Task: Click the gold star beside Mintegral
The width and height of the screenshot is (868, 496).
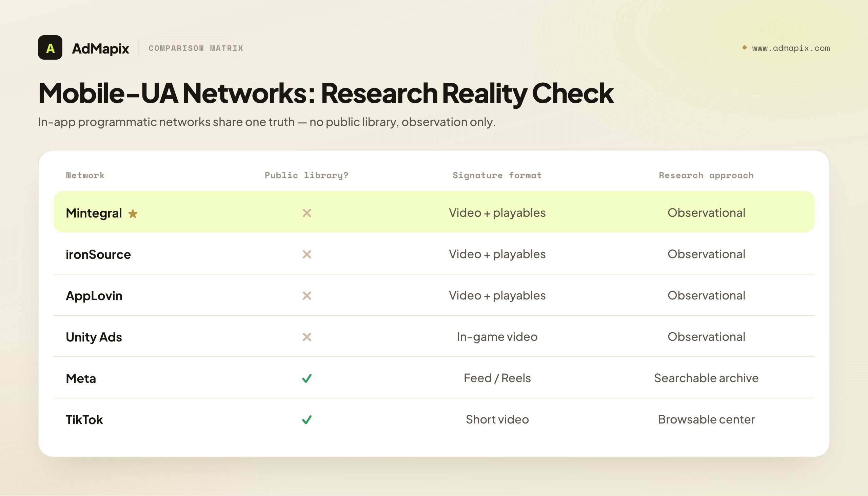Action: click(x=133, y=213)
